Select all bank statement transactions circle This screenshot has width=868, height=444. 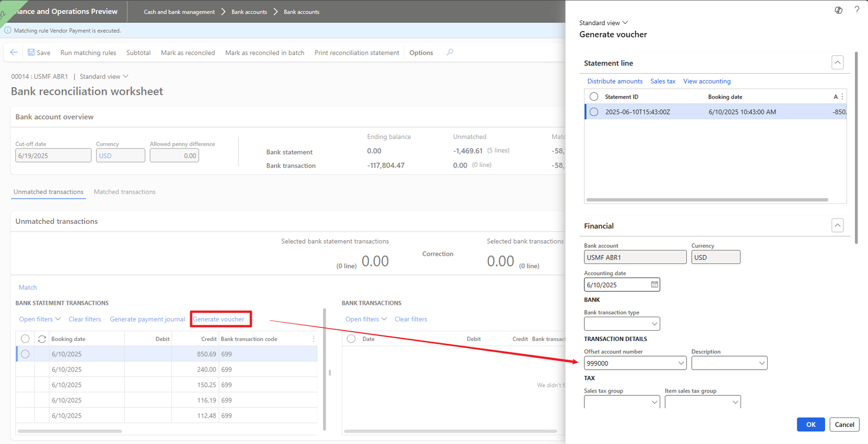pos(25,339)
